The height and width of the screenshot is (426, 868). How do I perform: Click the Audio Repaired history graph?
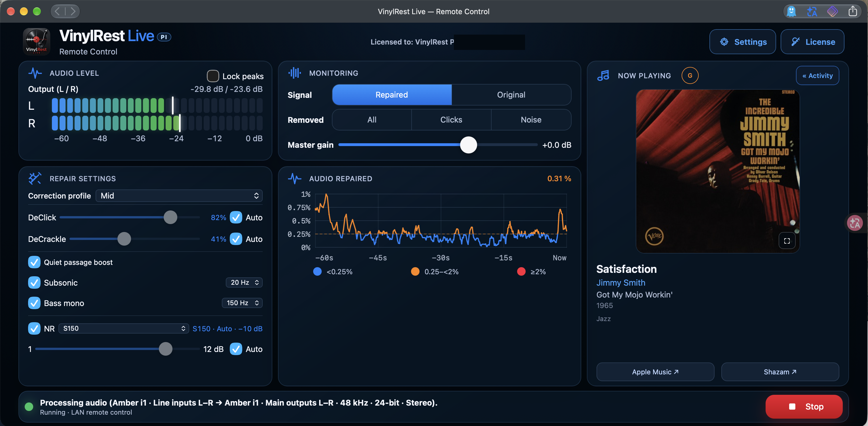tap(441, 221)
